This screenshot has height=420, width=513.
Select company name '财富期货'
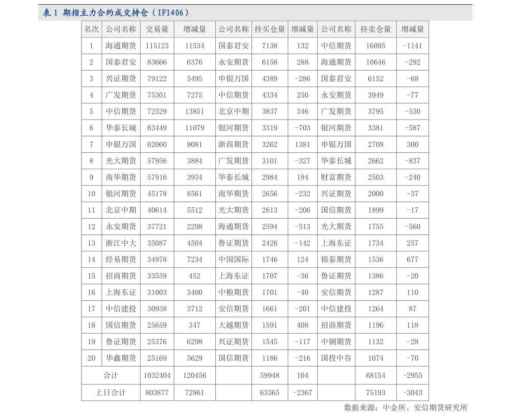[x=336, y=177]
